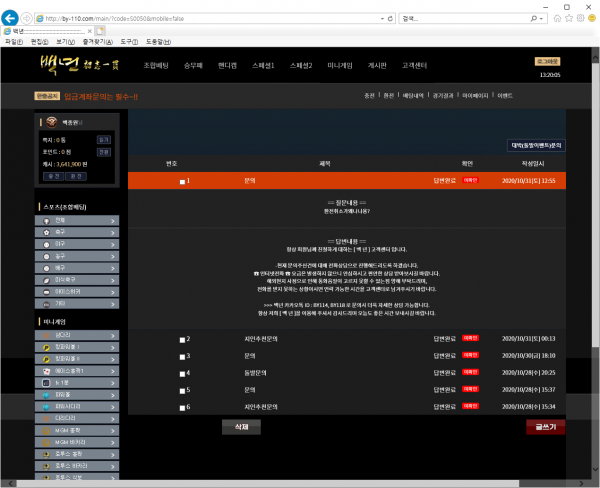Screen dimensions: 600x488
Task: Click the smiley feedback icon
Action: pos(592,18)
